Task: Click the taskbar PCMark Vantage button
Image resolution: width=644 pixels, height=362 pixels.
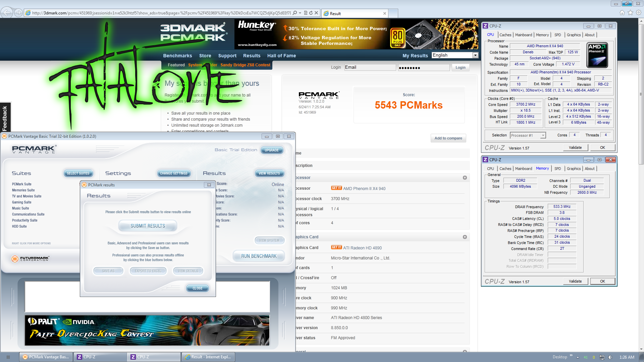Action: [46, 357]
